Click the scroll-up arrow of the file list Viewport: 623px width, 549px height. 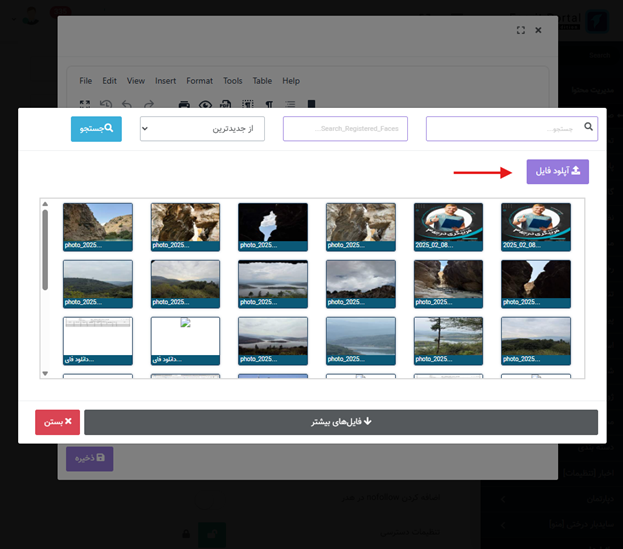pyautogui.click(x=45, y=205)
